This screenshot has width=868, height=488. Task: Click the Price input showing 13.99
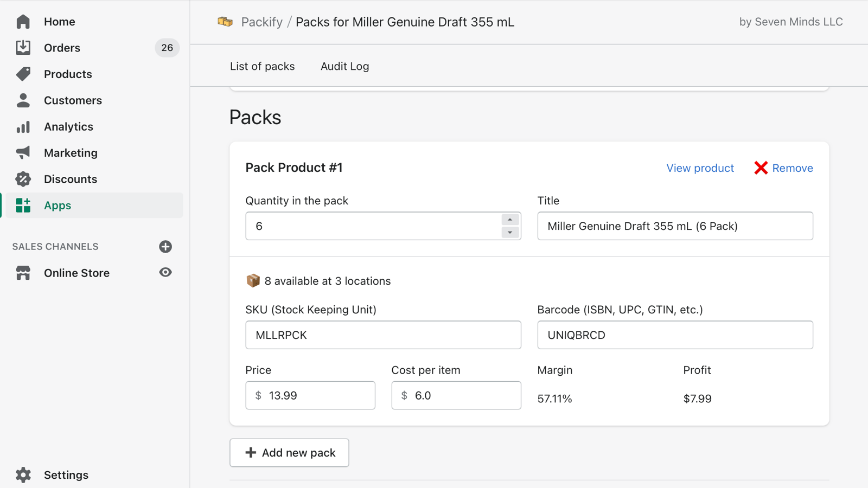click(317, 396)
